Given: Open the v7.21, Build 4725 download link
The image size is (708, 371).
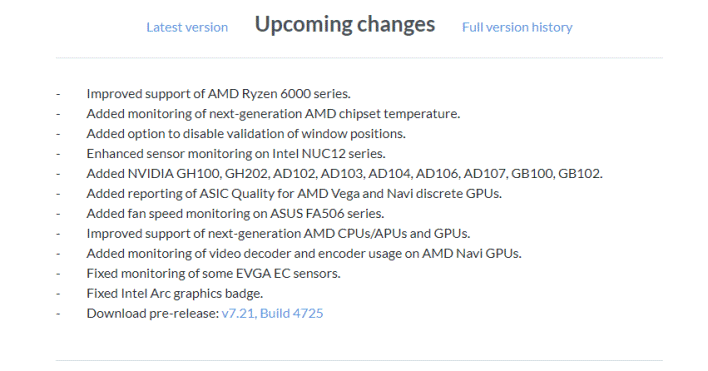Looking at the screenshot, I should (272, 313).
